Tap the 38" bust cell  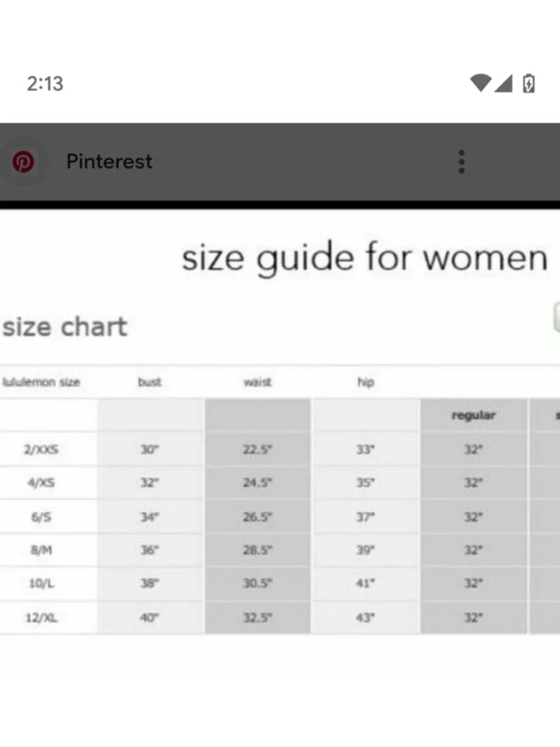click(x=150, y=583)
